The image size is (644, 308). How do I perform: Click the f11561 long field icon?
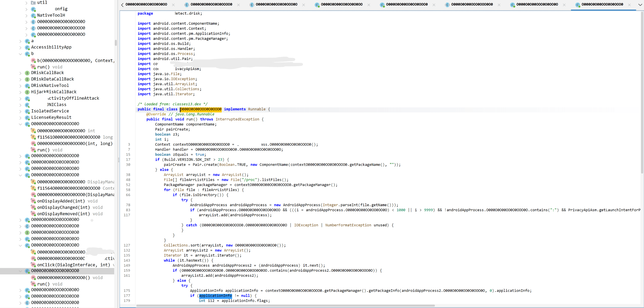pyautogui.click(x=33, y=137)
